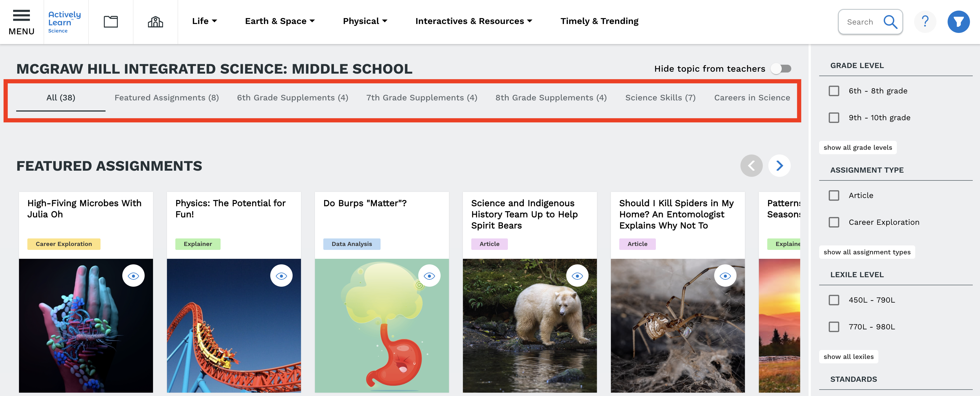980x396 pixels.
Task: Go to next featured assignments arrow
Action: [x=779, y=166]
